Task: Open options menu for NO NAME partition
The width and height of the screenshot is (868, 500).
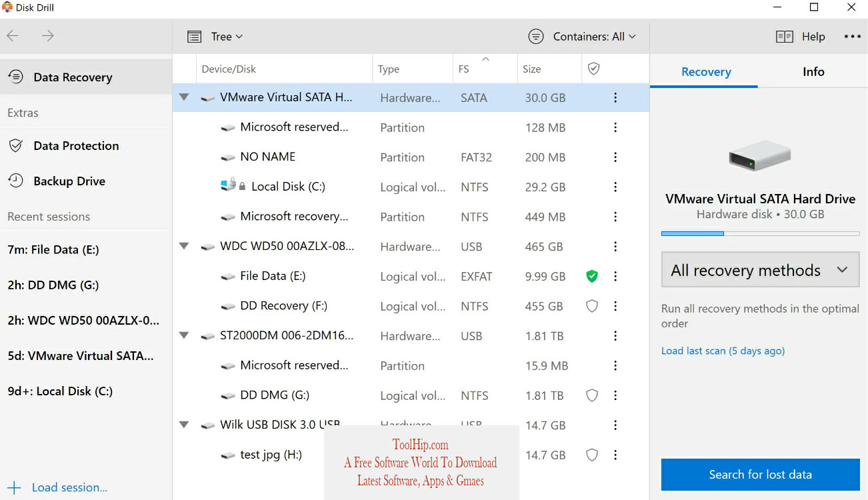Action: 615,157
